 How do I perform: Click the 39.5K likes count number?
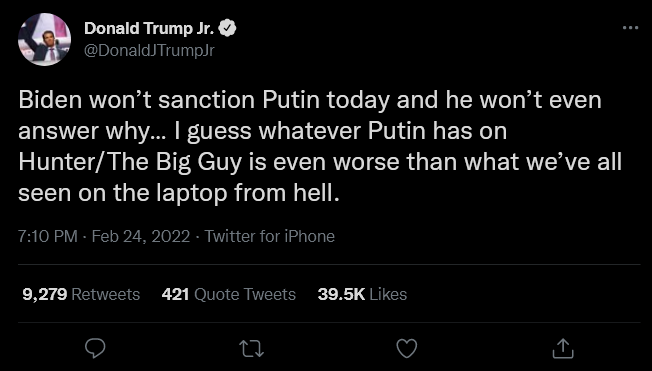(x=341, y=294)
